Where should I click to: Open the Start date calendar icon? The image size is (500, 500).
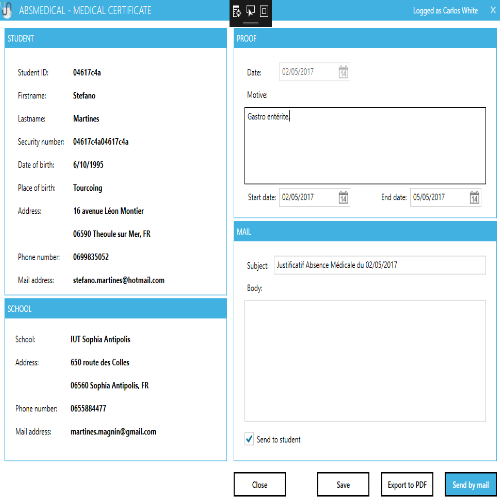click(x=343, y=197)
